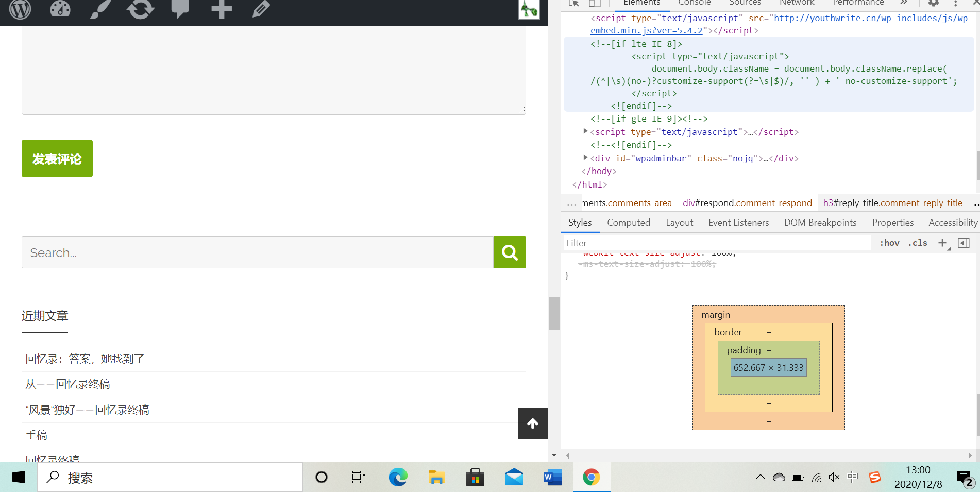Click the </body> closing tag line
Image resolution: width=980 pixels, height=492 pixels.
[599, 171]
